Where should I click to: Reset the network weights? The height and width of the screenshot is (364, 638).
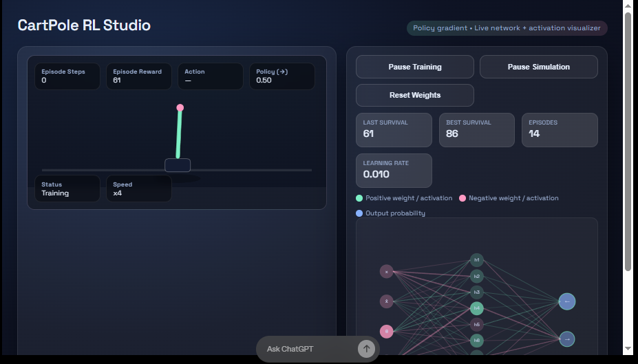(414, 95)
